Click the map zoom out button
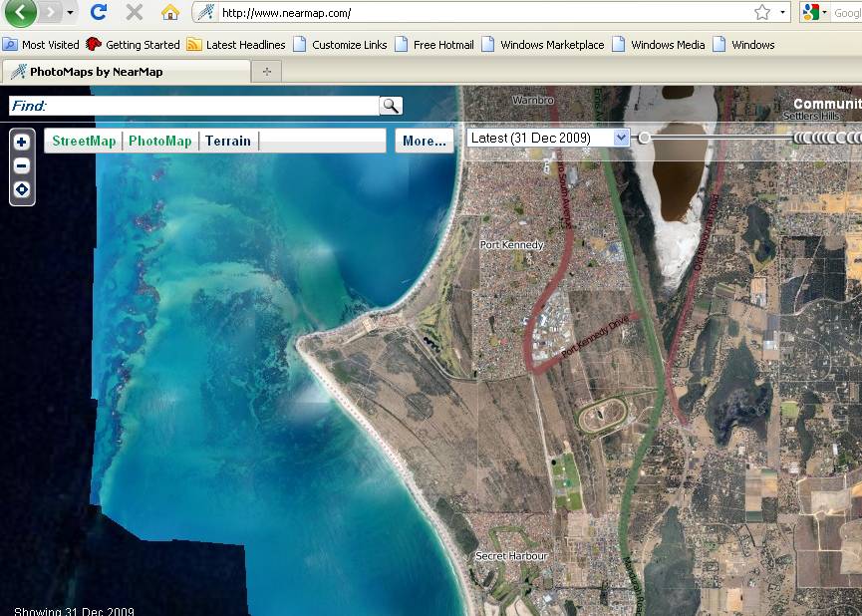Image resolution: width=862 pixels, height=616 pixels. click(x=22, y=165)
